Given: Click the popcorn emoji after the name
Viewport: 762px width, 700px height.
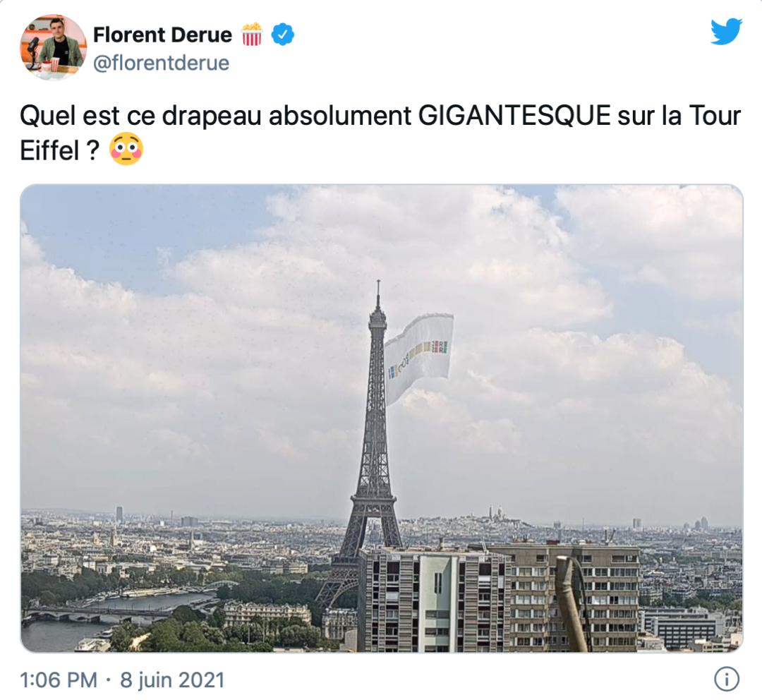Looking at the screenshot, I should click(x=252, y=35).
